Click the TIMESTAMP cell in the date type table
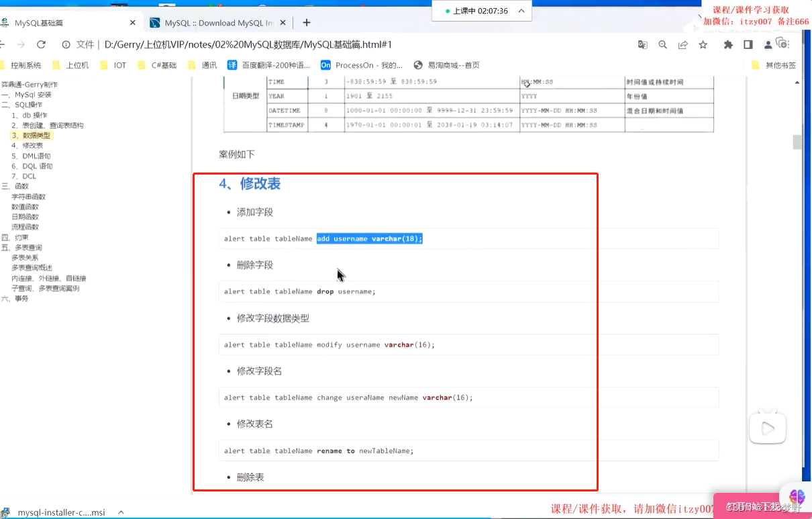 tap(287, 125)
